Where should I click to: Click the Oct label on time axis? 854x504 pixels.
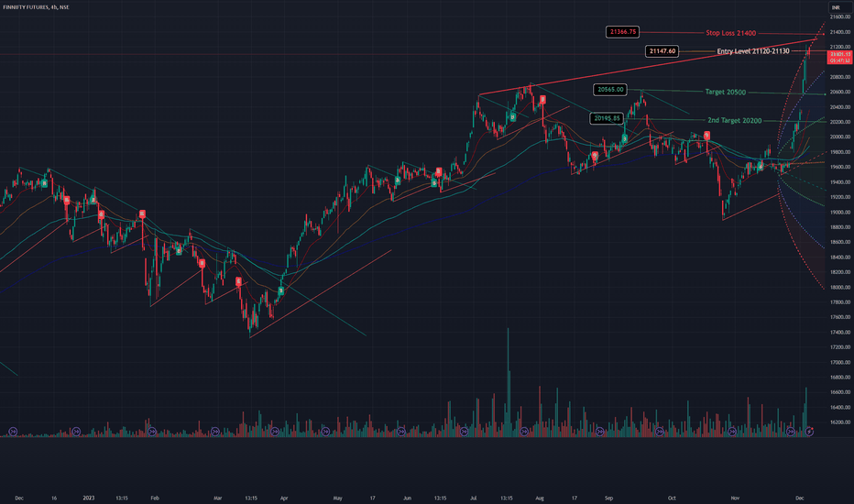pos(672,498)
